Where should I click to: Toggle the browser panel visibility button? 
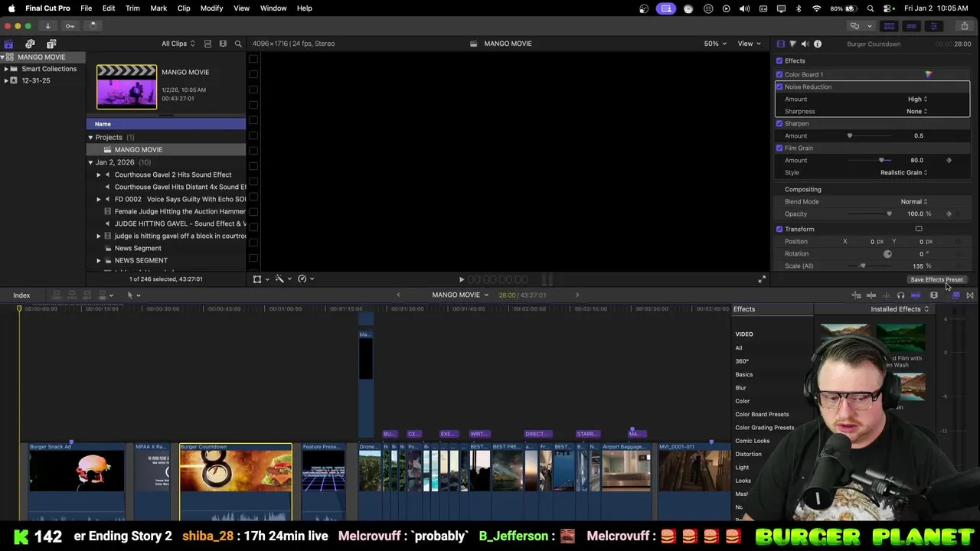(x=889, y=26)
